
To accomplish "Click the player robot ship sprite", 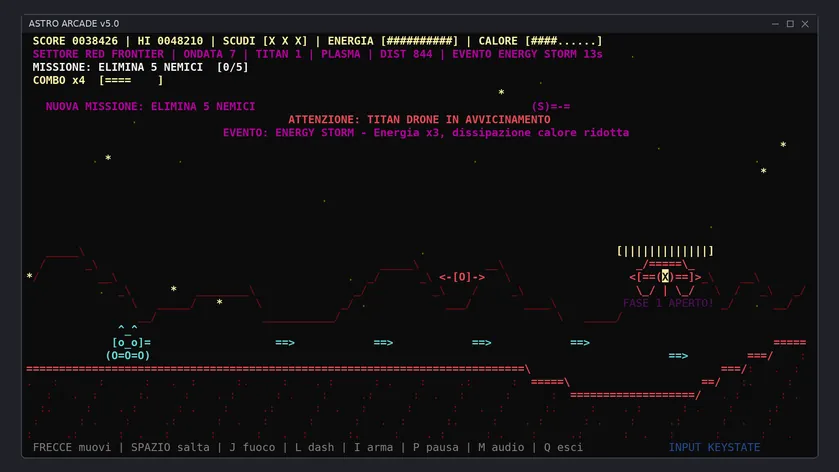I will click(x=128, y=342).
